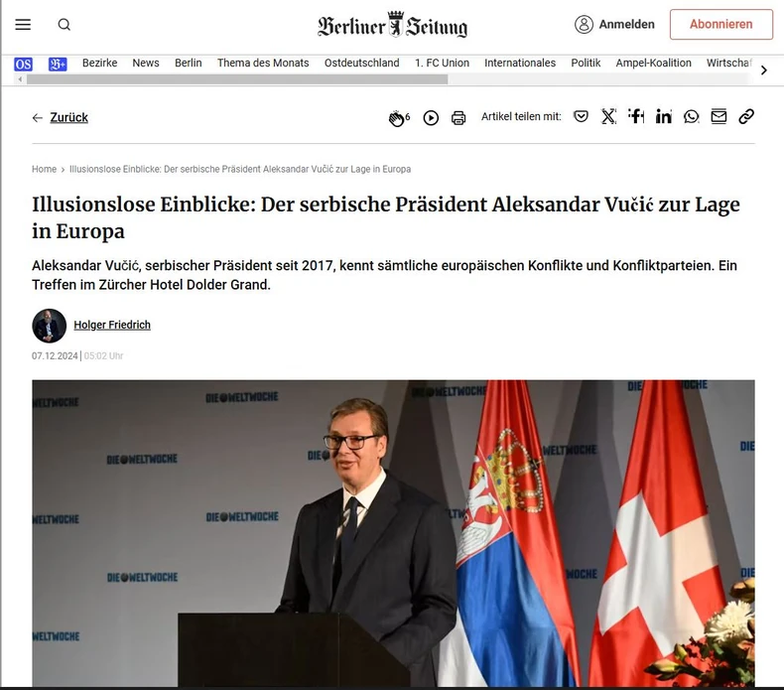Open the hamburger menu
Image resolution: width=784 pixels, height=690 pixels.
(x=23, y=25)
